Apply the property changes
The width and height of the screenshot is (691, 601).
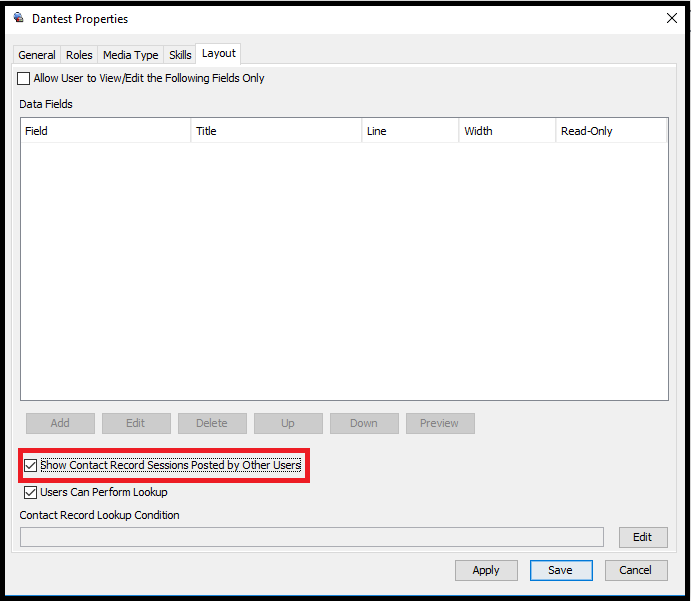coord(486,570)
